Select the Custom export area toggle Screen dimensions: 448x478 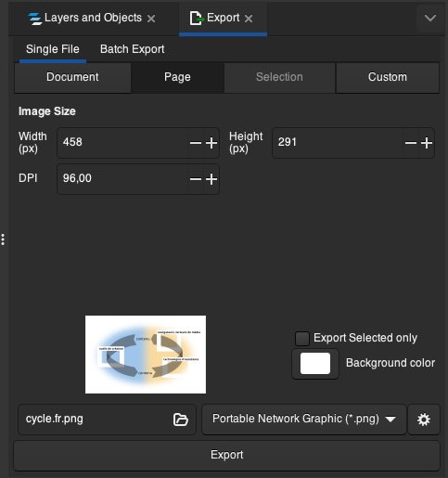(388, 77)
